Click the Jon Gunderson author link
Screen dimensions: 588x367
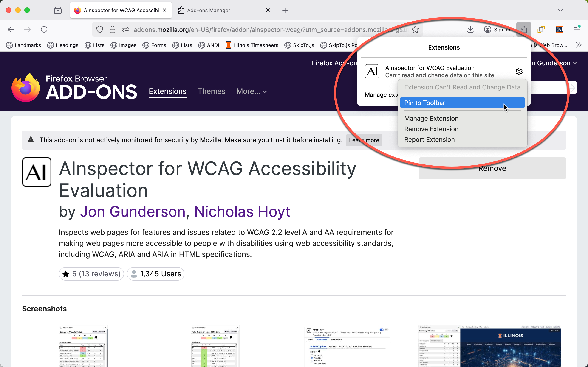133,211
